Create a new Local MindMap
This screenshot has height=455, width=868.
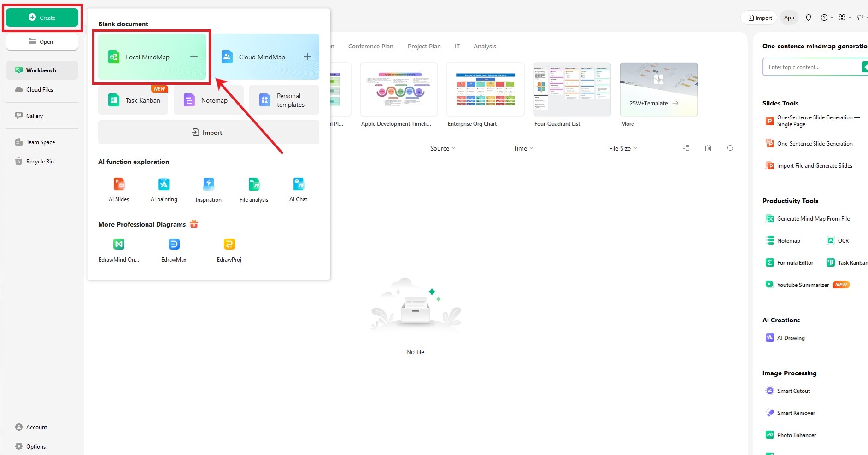click(152, 57)
